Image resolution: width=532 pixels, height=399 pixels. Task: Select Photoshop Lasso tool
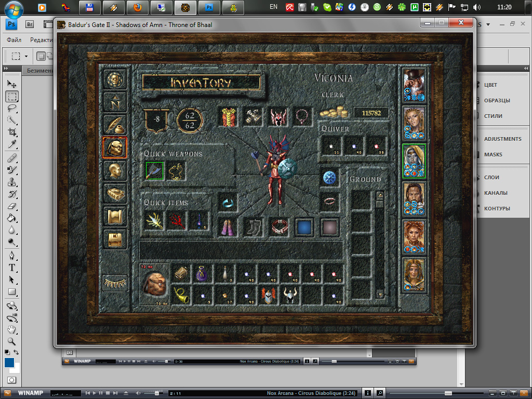point(12,108)
